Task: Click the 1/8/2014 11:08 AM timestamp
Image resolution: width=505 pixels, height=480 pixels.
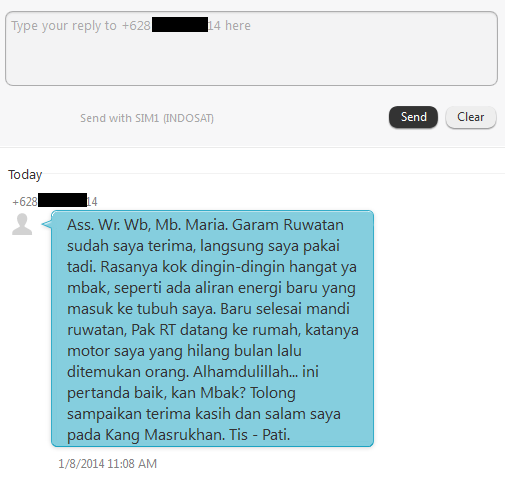Action: tap(107, 464)
